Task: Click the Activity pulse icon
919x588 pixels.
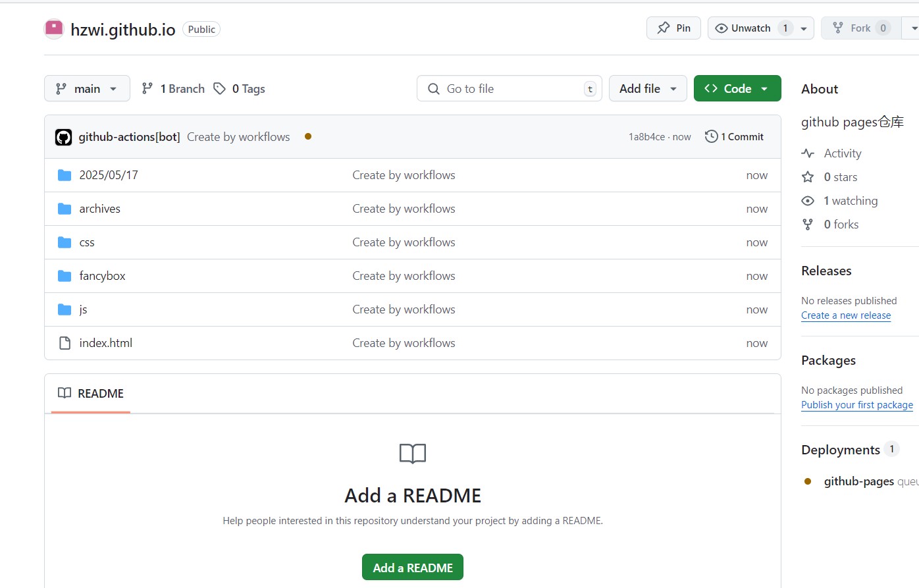Action: [x=808, y=153]
